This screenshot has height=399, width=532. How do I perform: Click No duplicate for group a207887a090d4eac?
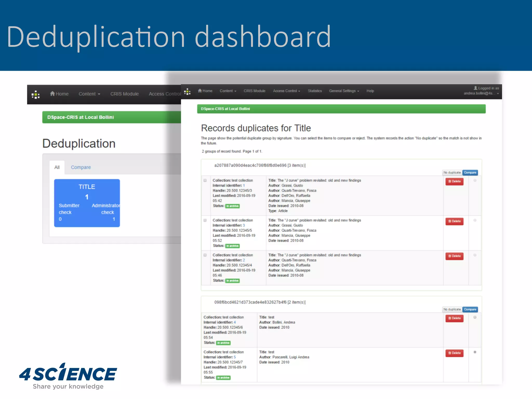452,172
